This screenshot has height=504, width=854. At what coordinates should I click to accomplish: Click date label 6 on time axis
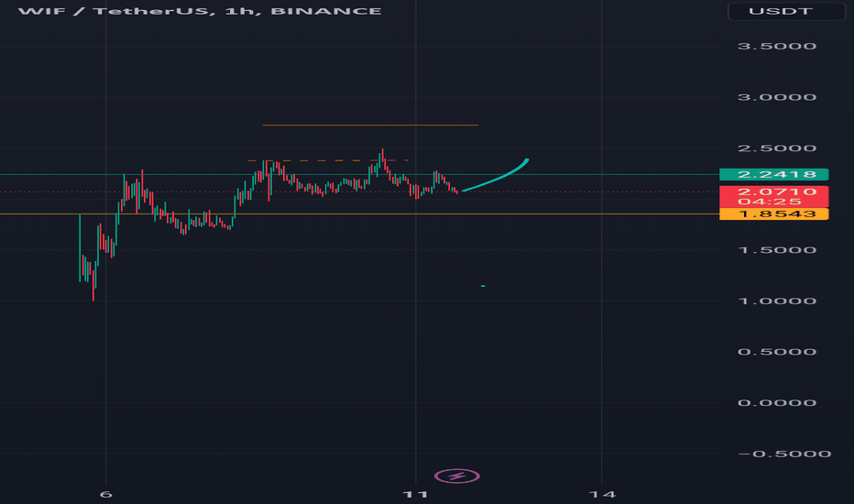tap(105, 495)
